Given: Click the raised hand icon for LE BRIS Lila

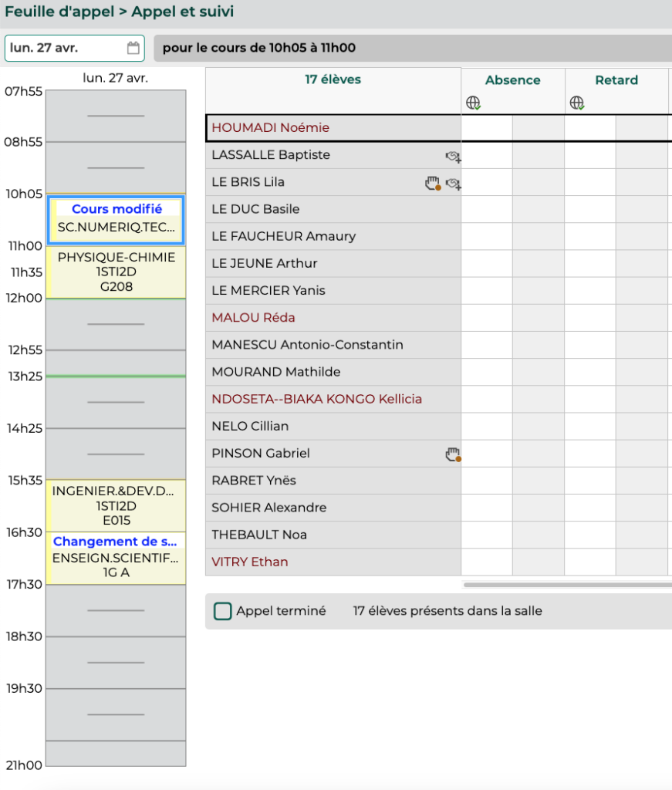Looking at the screenshot, I should coord(433,183).
